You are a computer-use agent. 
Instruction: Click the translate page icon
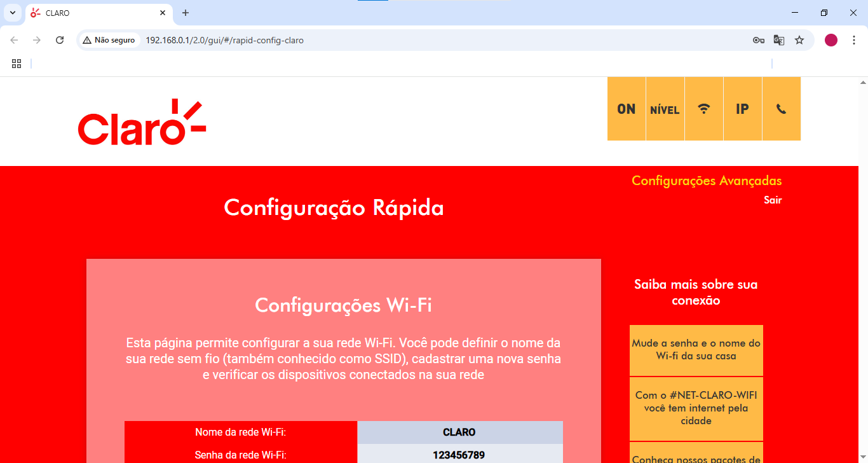click(x=779, y=40)
